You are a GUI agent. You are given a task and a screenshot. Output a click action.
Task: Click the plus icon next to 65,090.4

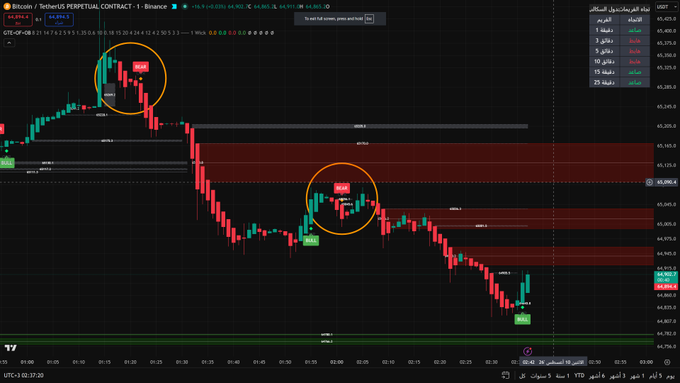click(x=649, y=182)
